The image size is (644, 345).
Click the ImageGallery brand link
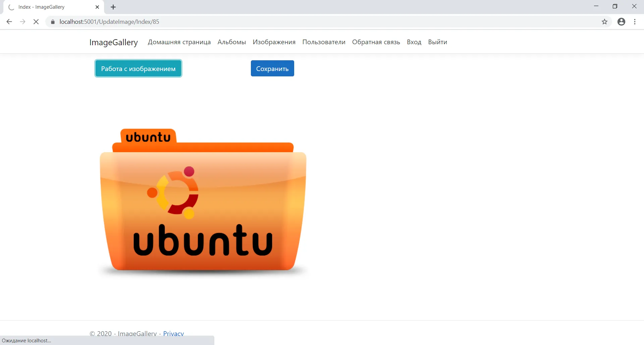(114, 42)
